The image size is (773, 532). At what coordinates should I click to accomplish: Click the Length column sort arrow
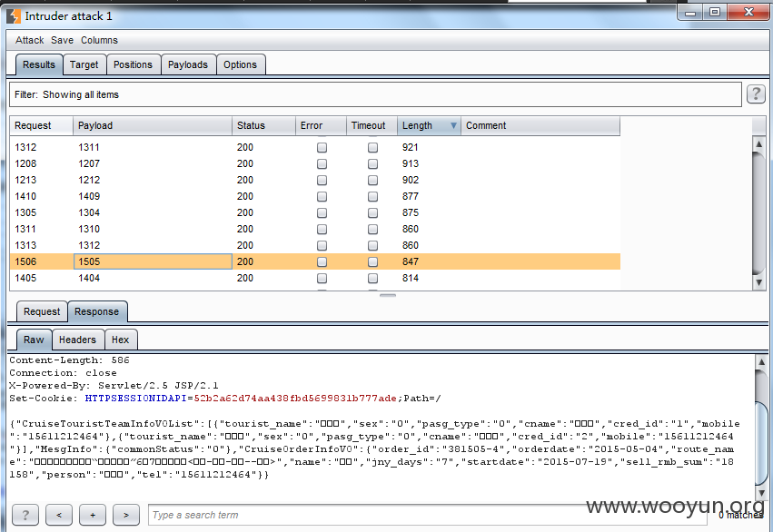pos(453,125)
